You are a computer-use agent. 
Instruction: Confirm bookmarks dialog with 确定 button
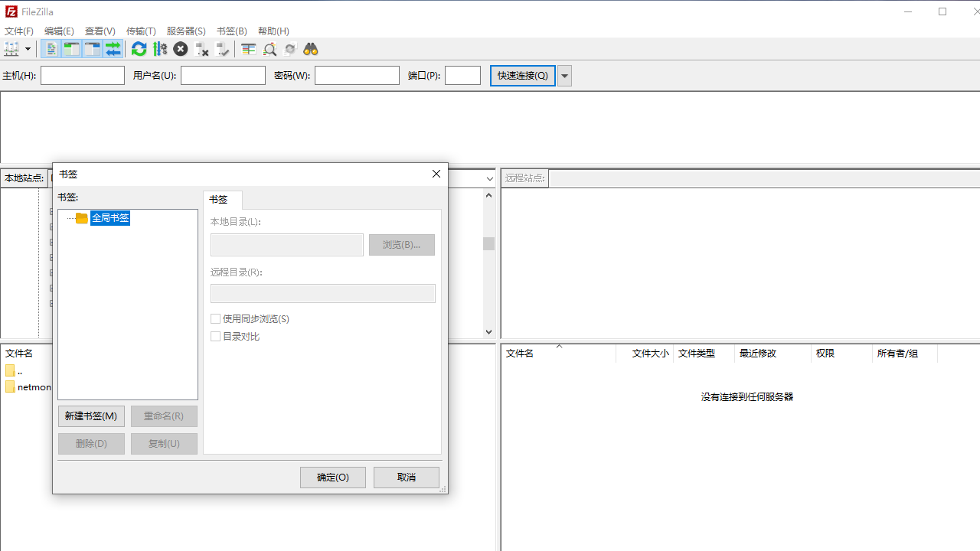[332, 477]
